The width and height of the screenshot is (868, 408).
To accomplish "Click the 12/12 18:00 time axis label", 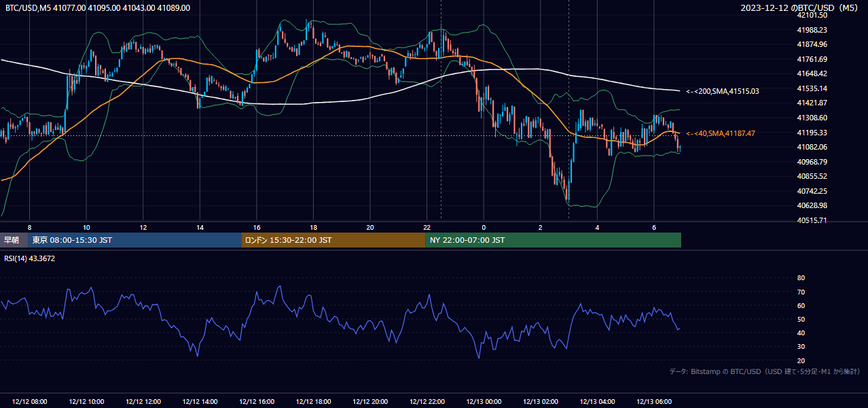I will (314, 401).
